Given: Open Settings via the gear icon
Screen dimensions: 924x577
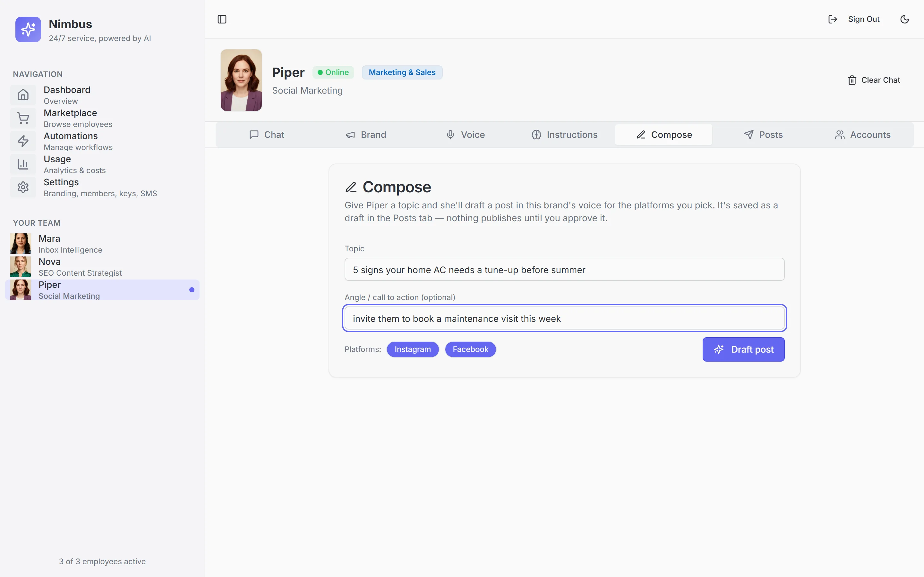Looking at the screenshot, I should [23, 188].
